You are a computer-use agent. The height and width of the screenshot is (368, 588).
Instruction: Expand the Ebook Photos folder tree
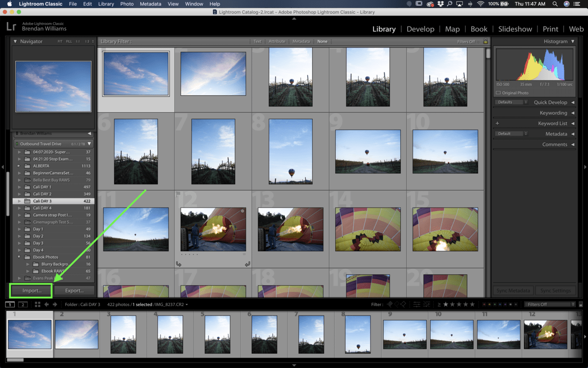tap(20, 257)
